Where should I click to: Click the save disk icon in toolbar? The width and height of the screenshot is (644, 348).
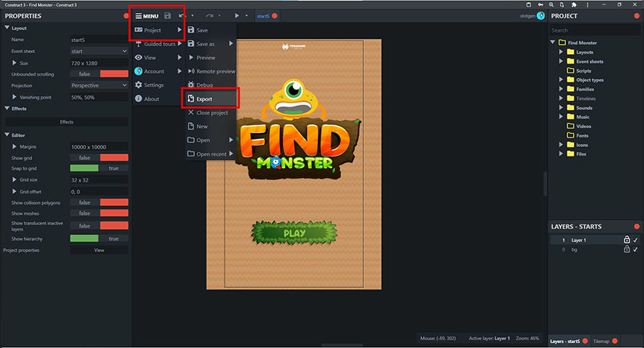click(x=168, y=16)
